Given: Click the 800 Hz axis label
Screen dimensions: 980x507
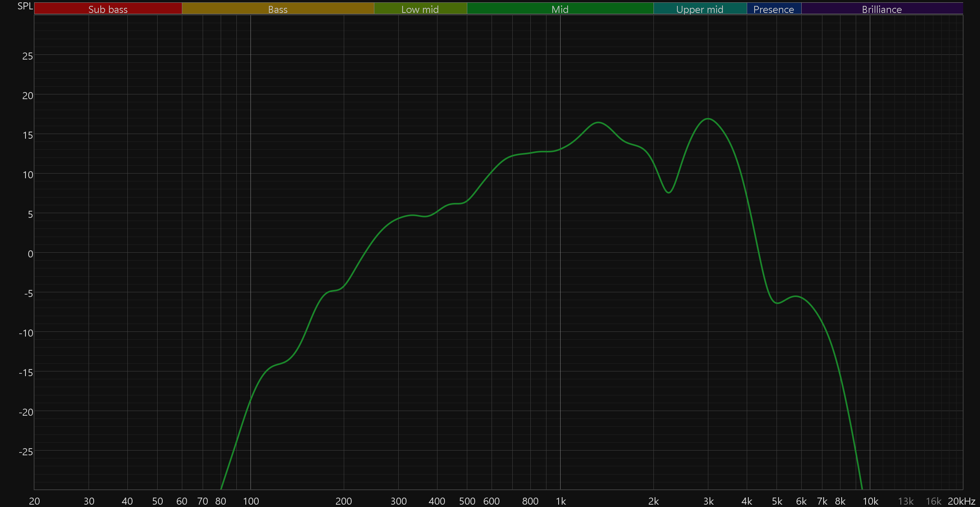Looking at the screenshot, I should tap(530, 501).
